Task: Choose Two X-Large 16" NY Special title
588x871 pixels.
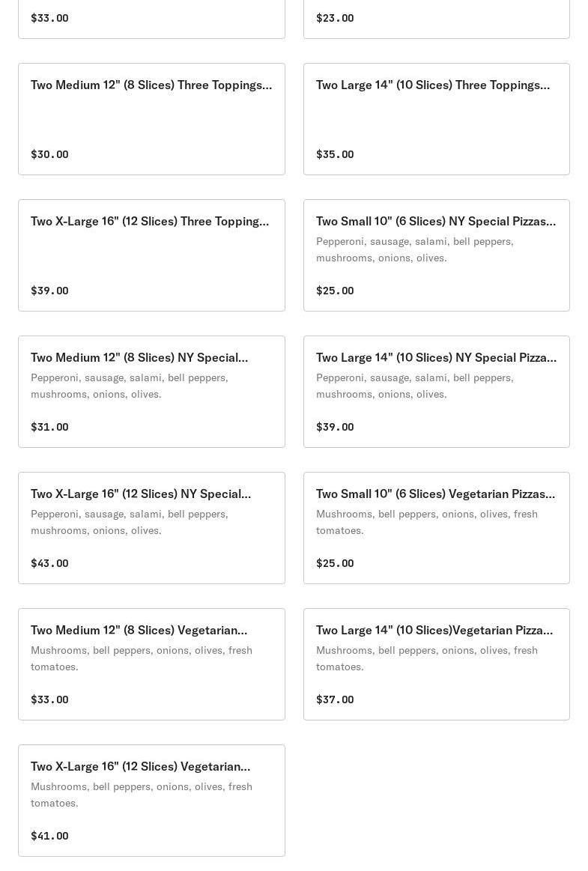Action: click(141, 494)
